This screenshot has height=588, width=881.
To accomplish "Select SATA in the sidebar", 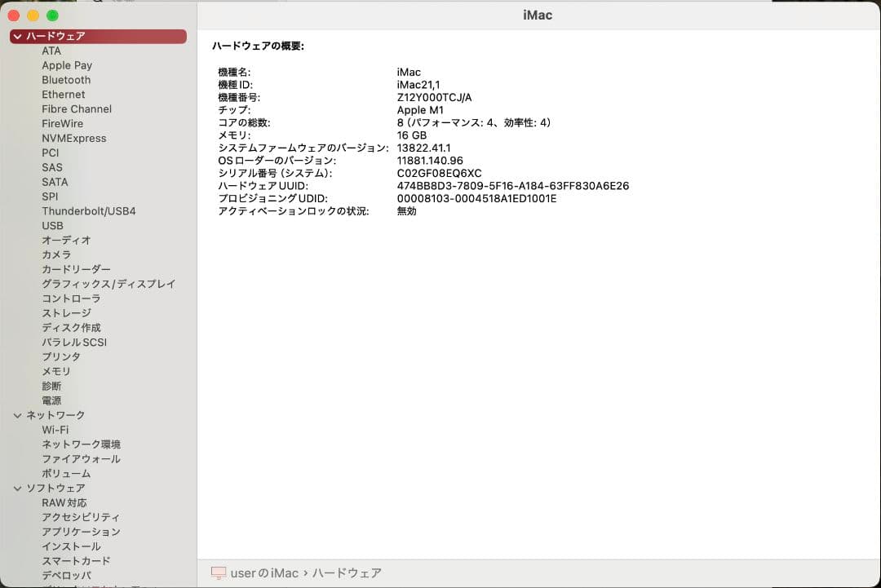I will (x=55, y=182).
